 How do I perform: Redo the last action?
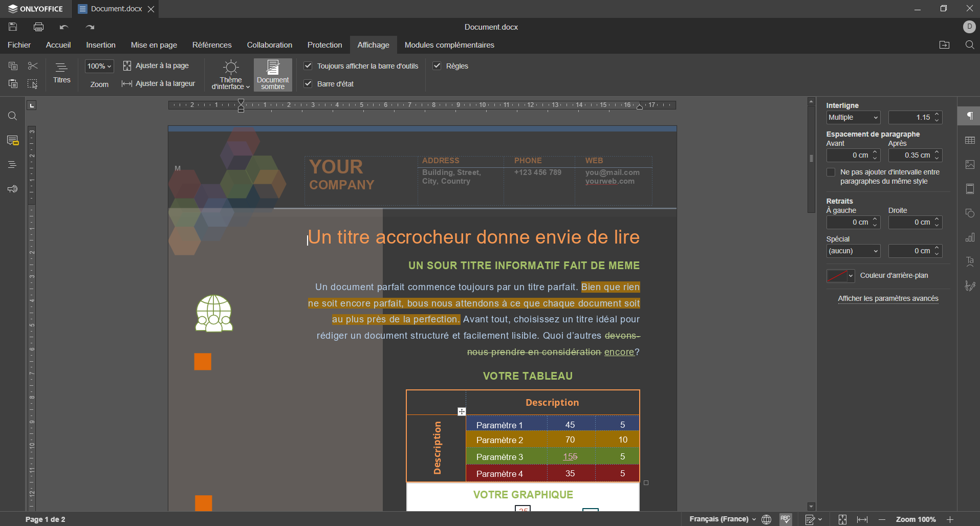point(90,27)
